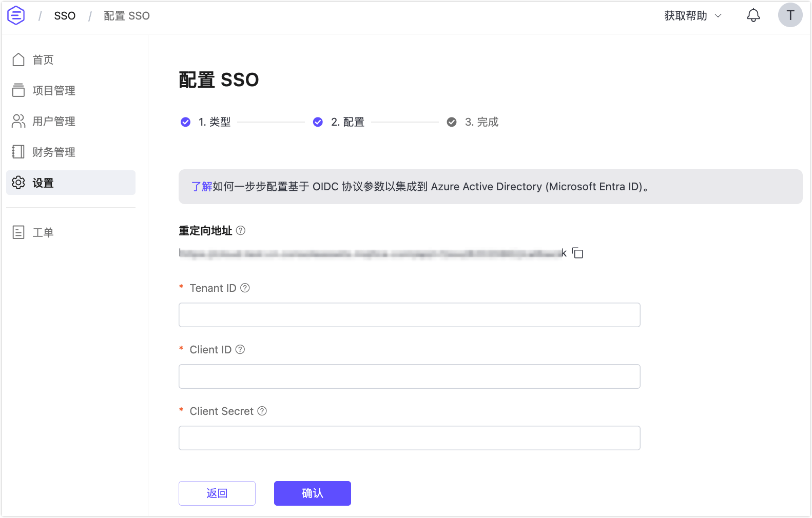Viewport: 812px width, 518px height.
Task: Click the project icon beside 项目管理
Action: [x=18, y=90]
